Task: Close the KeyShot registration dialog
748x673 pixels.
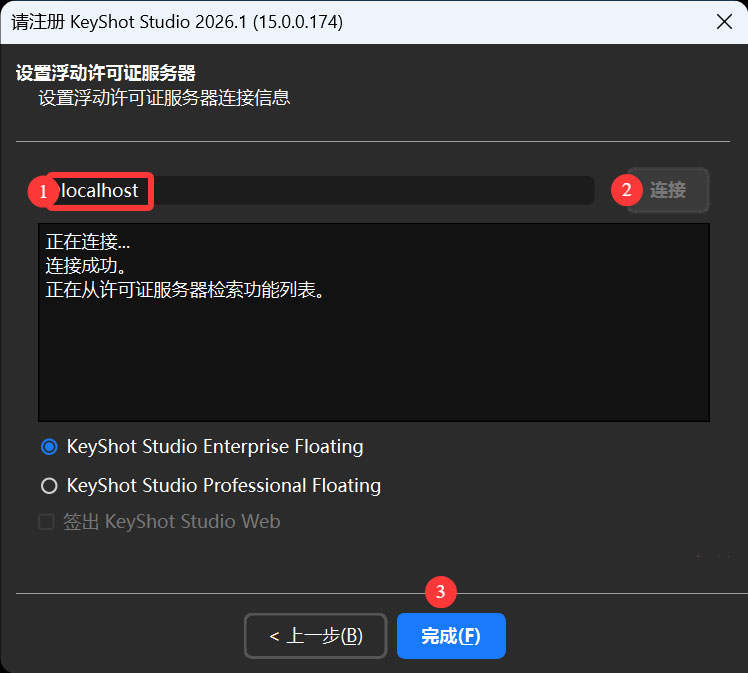Action: 724,21
